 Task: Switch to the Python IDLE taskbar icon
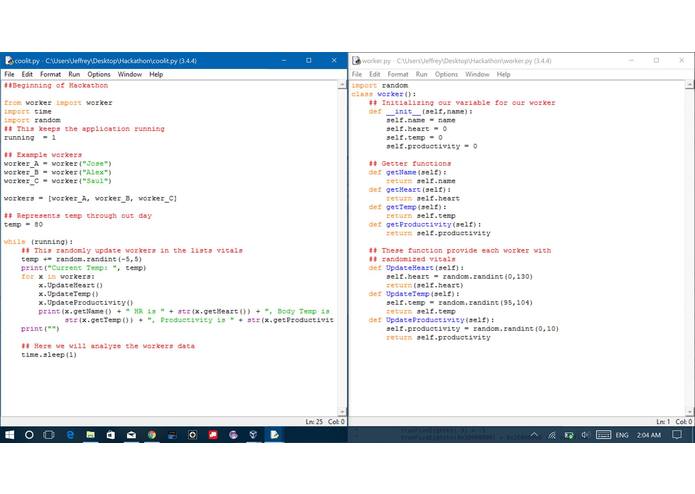tap(274, 435)
